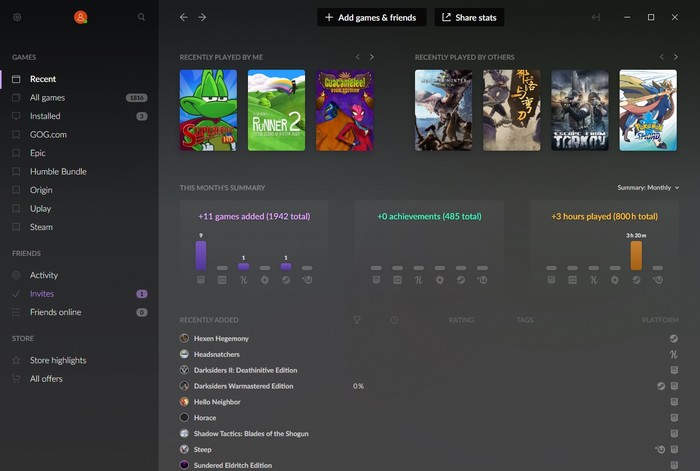This screenshot has width=700, height=471.
Task: Open the Escape from Tarkov cover
Action: click(579, 110)
